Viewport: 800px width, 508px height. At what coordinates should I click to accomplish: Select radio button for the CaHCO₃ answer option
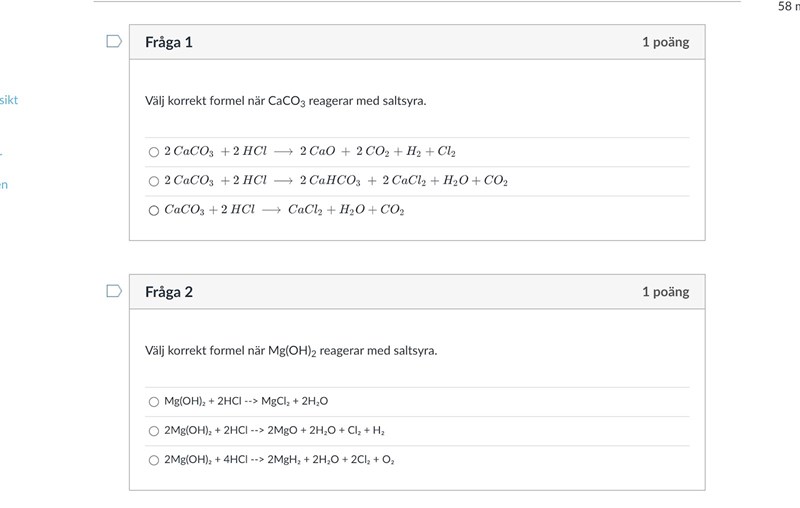(x=154, y=181)
